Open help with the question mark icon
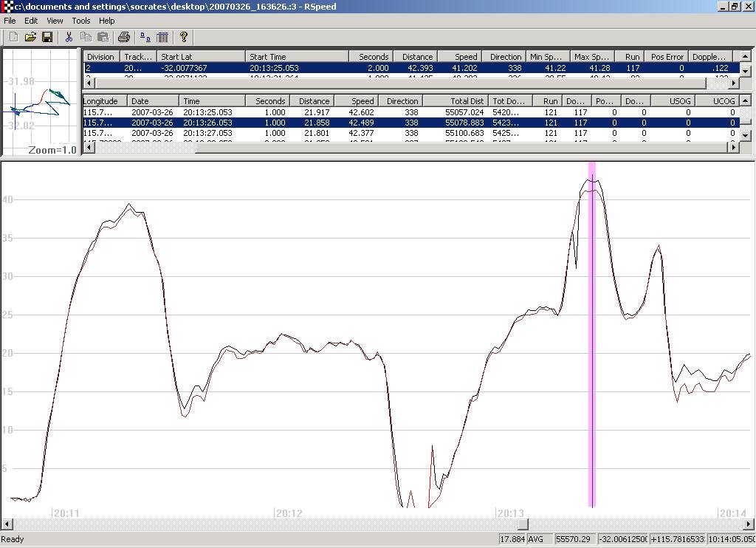756x548 pixels. click(x=184, y=37)
